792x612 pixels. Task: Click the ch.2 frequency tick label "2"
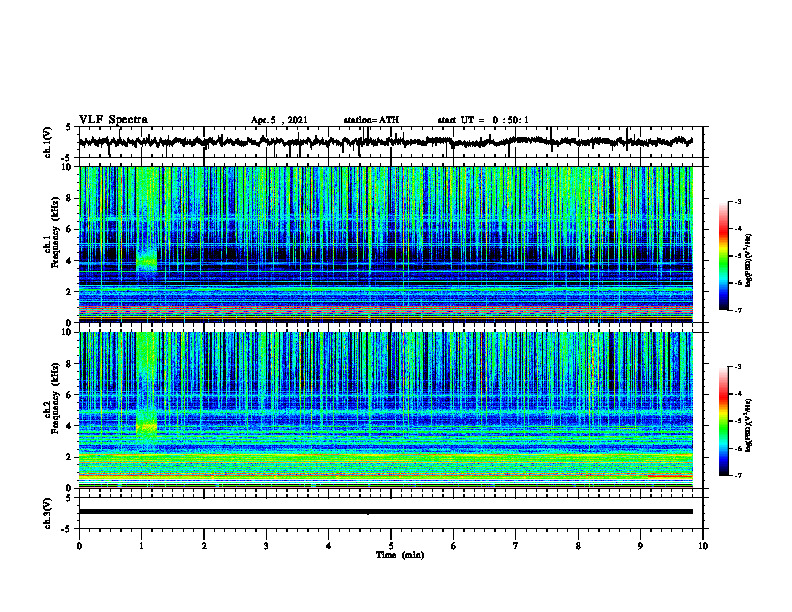70,457
